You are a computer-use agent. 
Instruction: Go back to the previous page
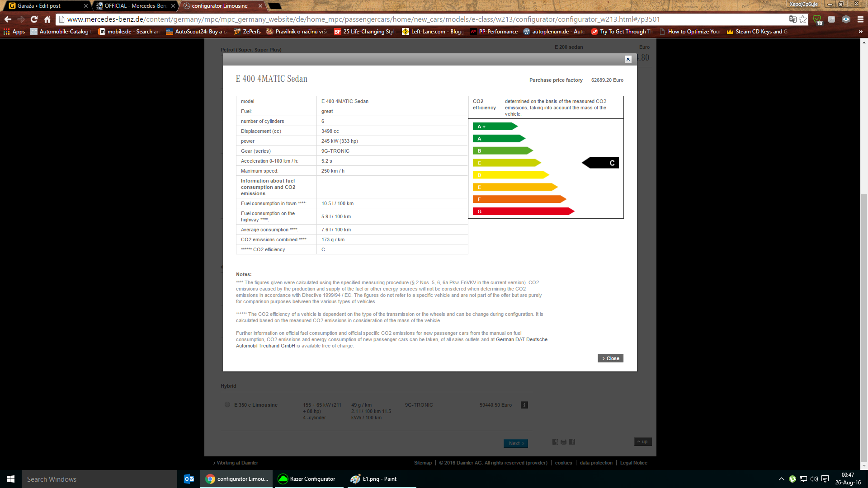(8, 19)
